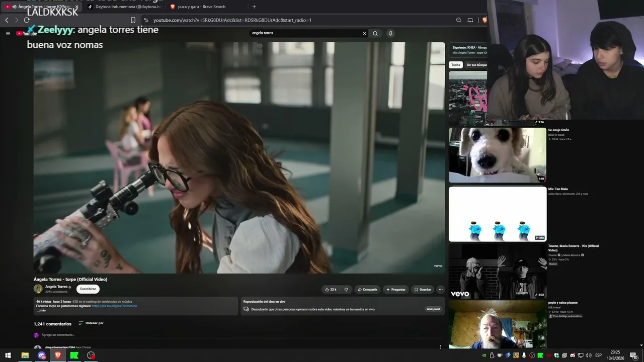This screenshot has width=644, height=362.
Task: Click the 1,241 comentarios count
Action: point(52,324)
